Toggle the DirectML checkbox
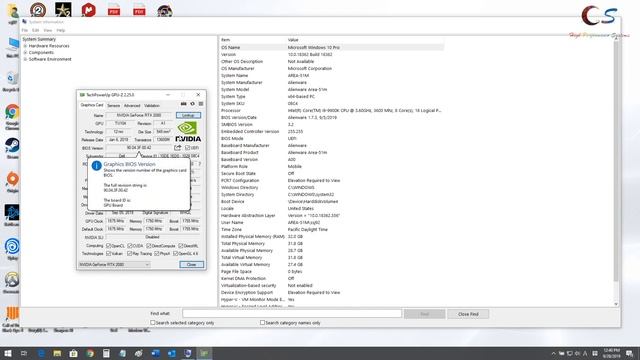The image size is (640, 360). 180,246
